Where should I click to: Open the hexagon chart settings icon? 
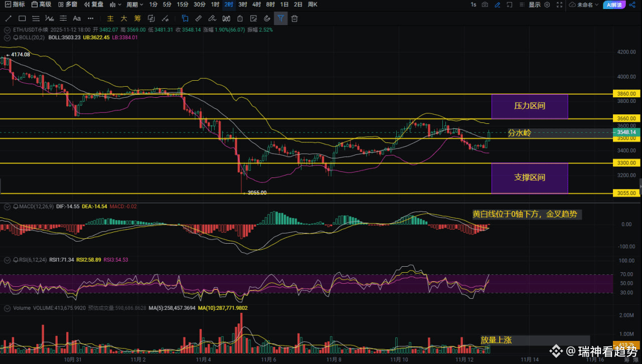pyautogui.click(x=547, y=5)
